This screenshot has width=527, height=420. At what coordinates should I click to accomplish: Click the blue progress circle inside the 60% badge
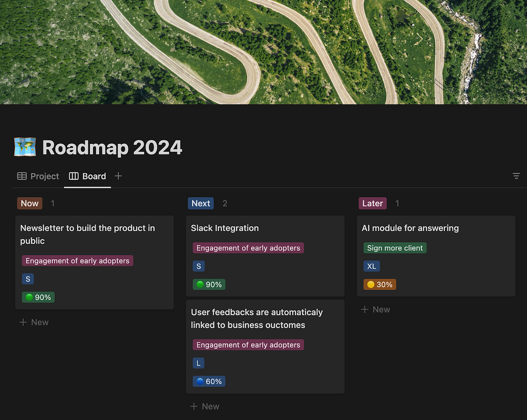pos(200,381)
